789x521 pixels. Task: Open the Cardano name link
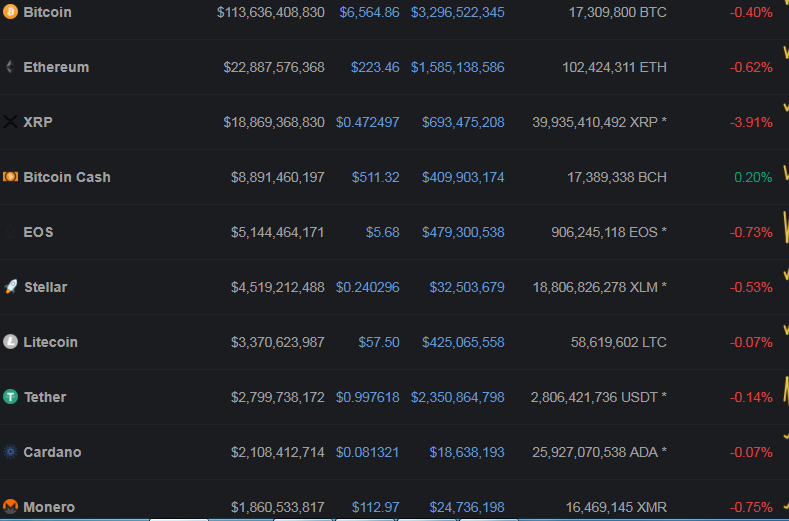pos(52,452)
